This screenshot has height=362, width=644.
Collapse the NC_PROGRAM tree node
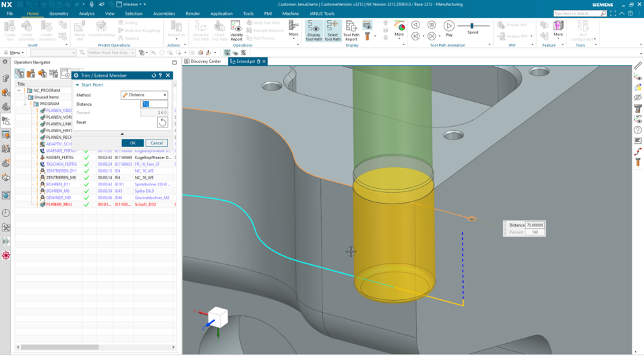pos(19,90)
